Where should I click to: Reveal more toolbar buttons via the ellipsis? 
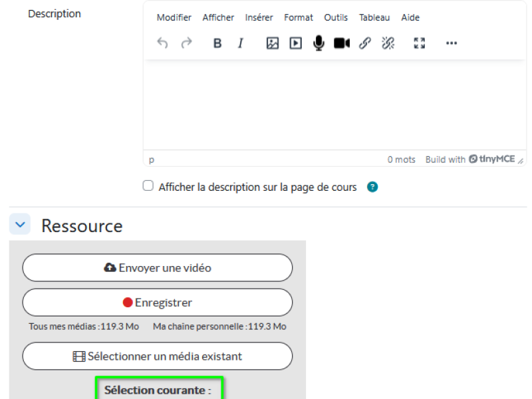click(x=452, y=43)
